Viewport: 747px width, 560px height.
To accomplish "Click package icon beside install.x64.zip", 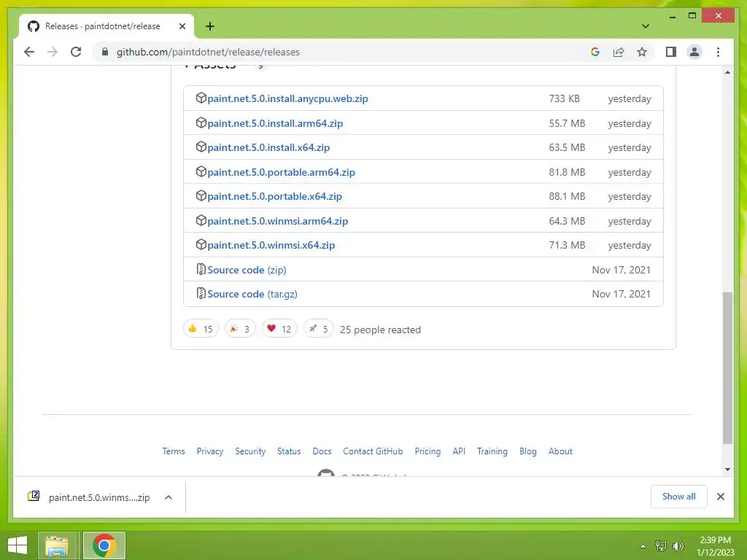I will [x=201, y=147].
